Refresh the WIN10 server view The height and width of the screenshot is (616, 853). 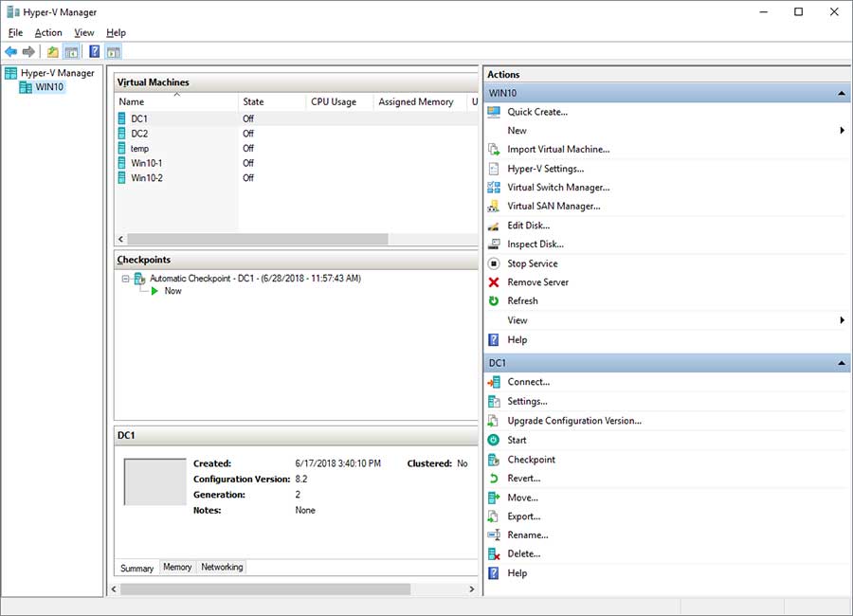523,300
